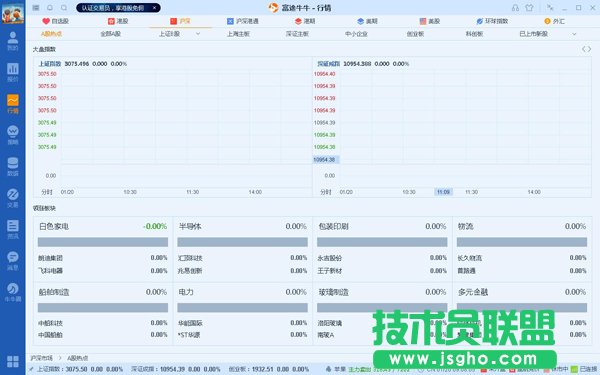Select the 中小企业 sub-tab
The height and width of the screenshot is (375, 600).
356,34
